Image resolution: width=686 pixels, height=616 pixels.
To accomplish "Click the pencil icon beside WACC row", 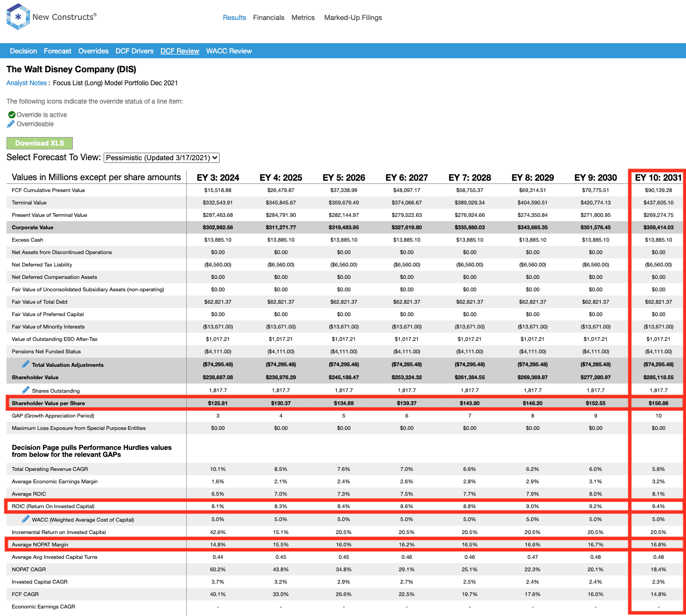I will [25, 519].
